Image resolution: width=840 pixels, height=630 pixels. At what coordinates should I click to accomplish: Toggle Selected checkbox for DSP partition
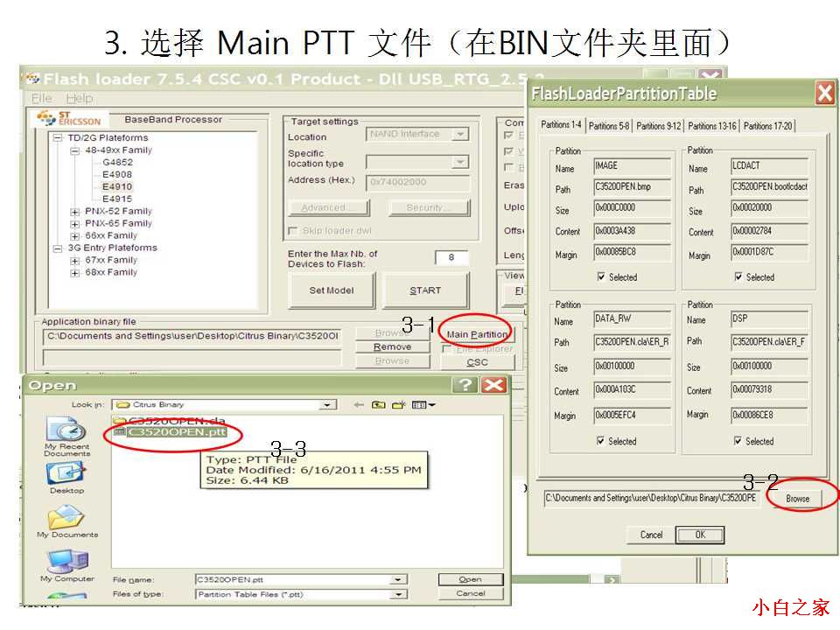[738, 441]
